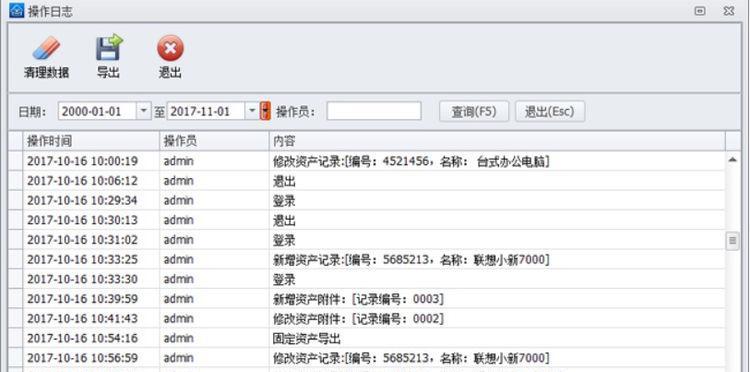
Task: Click 新增资产附件 记录编号 0003 entry
Action: coord(358,299)
